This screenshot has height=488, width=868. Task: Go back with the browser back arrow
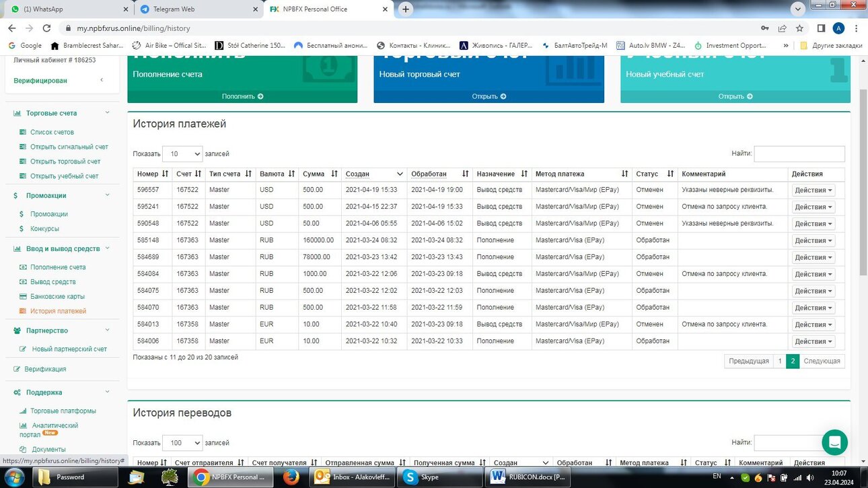pos(11,28)
